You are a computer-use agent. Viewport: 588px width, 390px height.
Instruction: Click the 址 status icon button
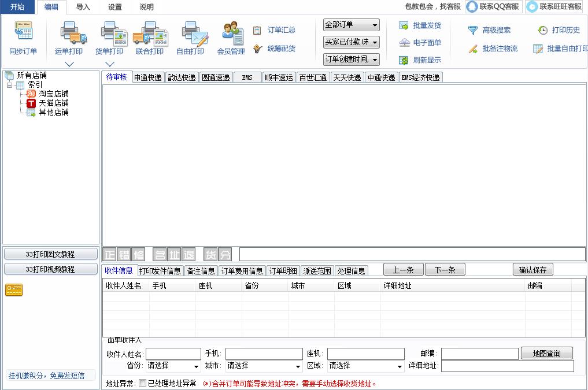click(174, 255)
